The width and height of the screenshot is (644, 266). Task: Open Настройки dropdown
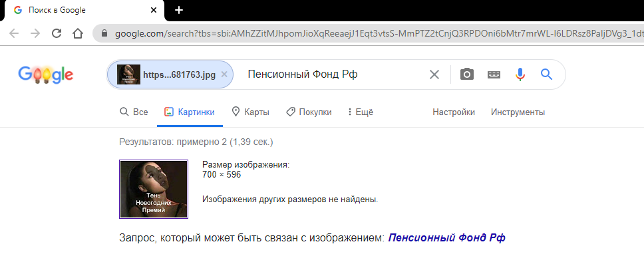point(454,112)
